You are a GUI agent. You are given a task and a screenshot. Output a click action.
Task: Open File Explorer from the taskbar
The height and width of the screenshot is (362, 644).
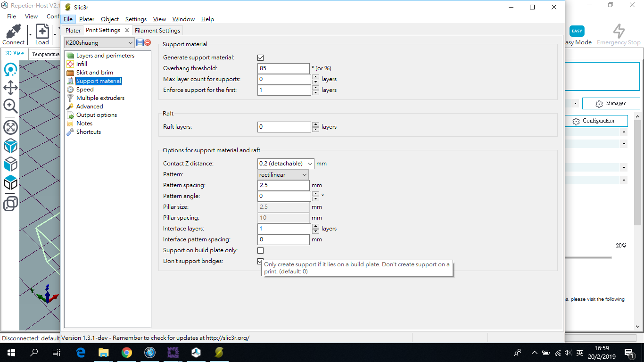point(104,352)
